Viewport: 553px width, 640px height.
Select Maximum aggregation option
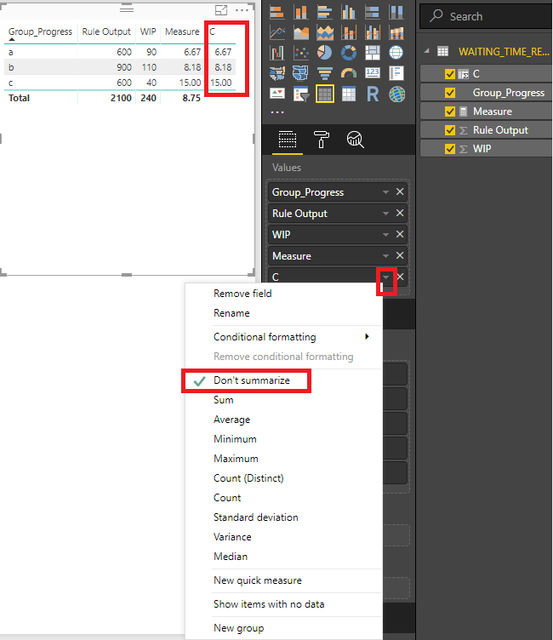coord(235,459)
